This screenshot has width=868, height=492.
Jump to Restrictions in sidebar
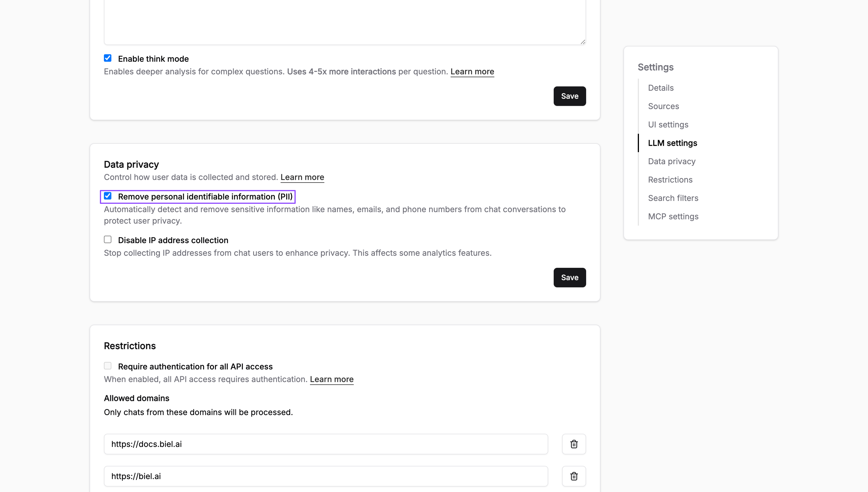coord(670,180)
